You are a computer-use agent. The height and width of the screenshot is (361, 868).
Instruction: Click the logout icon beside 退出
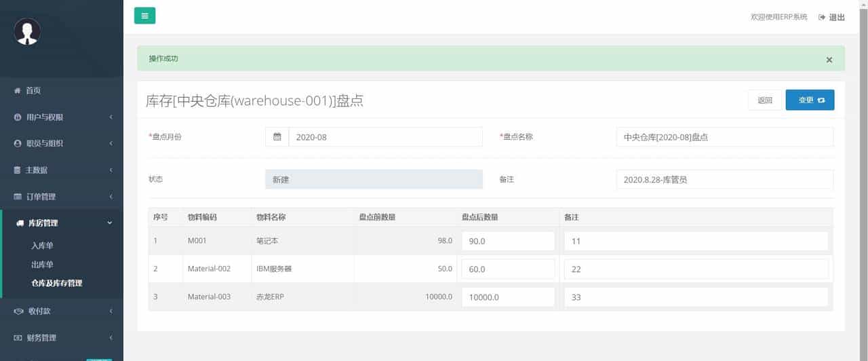822,17
